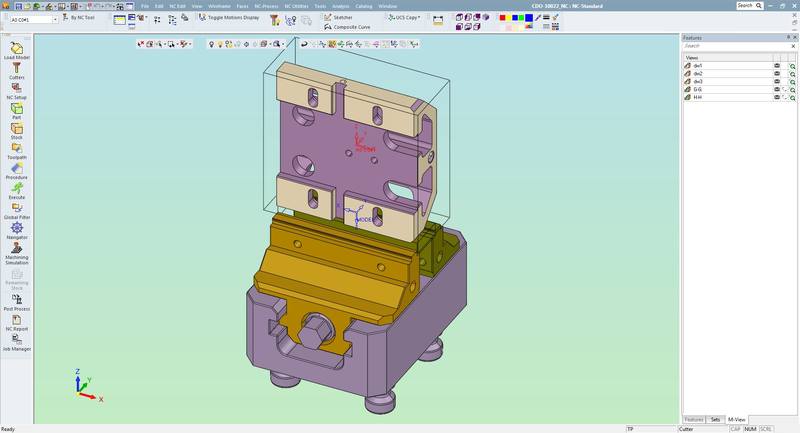This screenshot has width=800, height=433.
Task: Click the undo arrow in viewport toolbar
Action: [304, 44]
